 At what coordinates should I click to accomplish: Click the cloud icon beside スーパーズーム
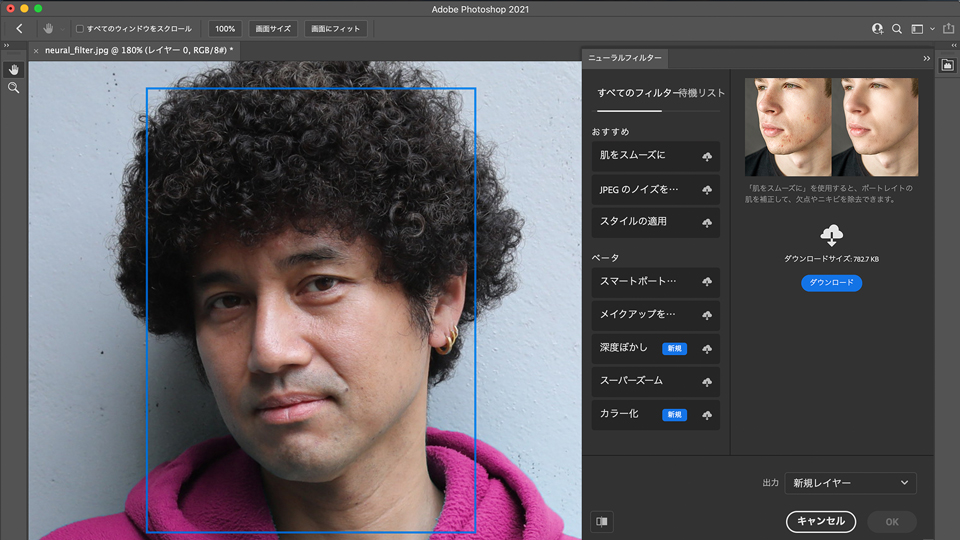pyautogui.click(x=707, y=382)
